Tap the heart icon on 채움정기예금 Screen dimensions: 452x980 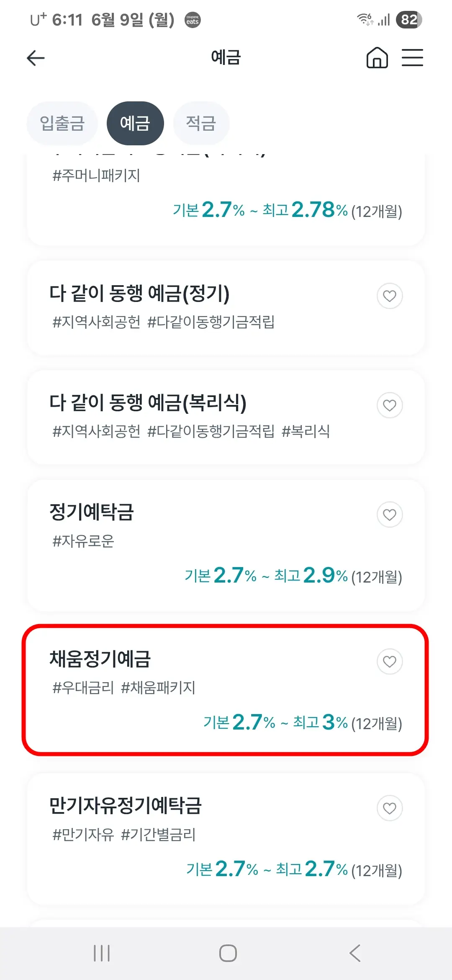coord(390,662)
